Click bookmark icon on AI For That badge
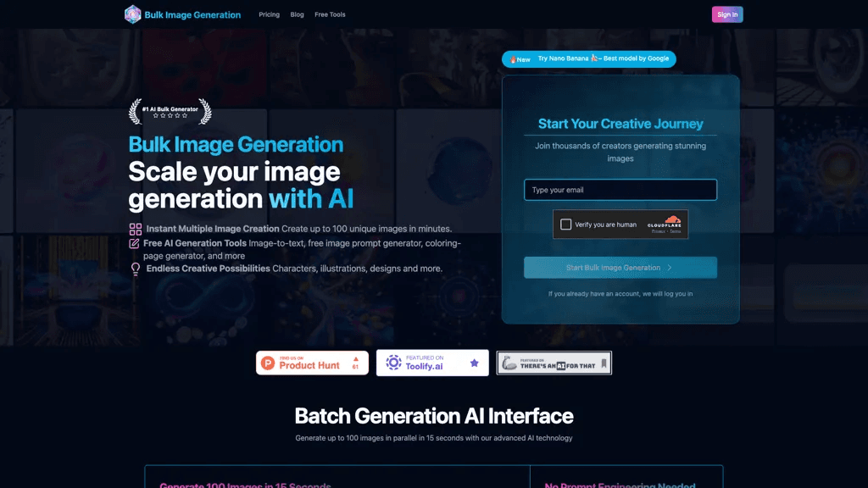The image size is (868, 488). pyautogui.click(x=604, y=363)
